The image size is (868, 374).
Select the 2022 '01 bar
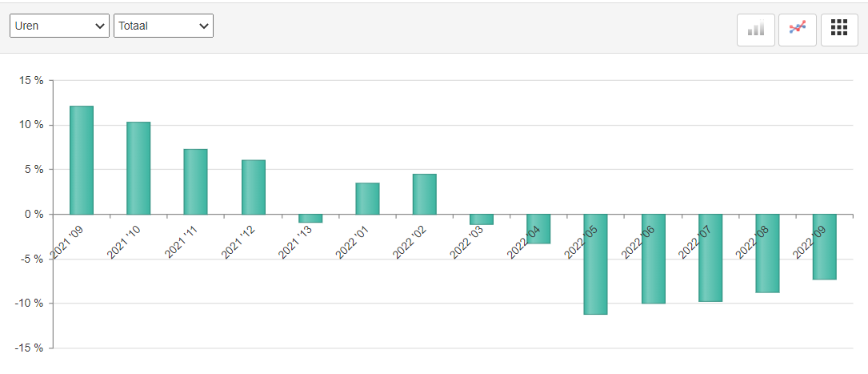[367, 199]
